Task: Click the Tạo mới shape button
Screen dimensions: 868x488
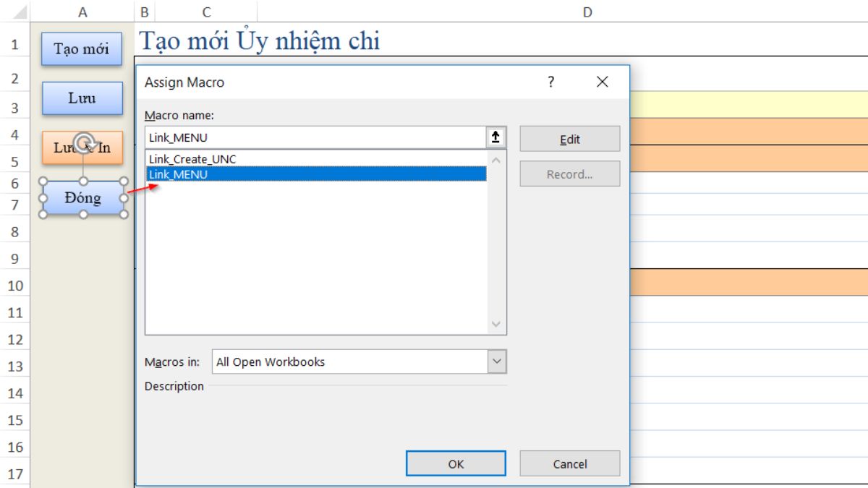Action: point(82,49)
